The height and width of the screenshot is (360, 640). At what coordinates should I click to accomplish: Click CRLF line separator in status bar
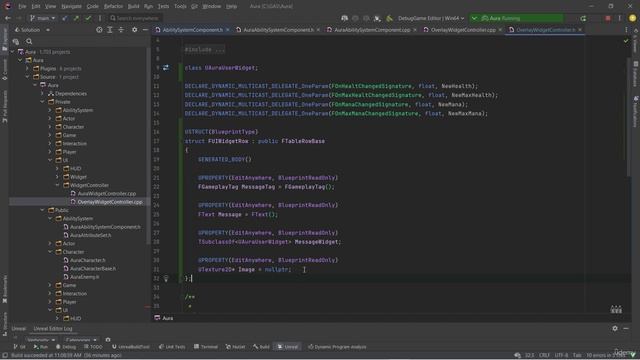pyautogui.click(x=544, y=356)
